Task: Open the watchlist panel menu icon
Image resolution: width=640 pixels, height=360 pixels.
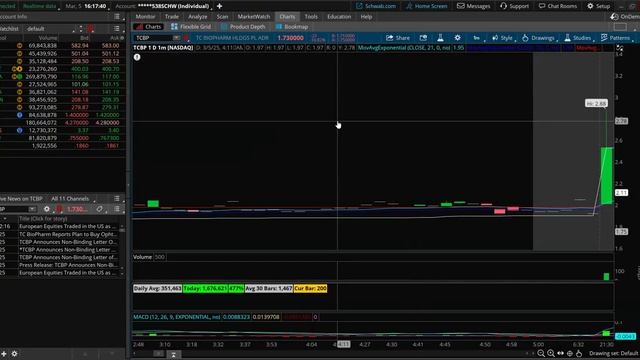Action: point(117,29)
